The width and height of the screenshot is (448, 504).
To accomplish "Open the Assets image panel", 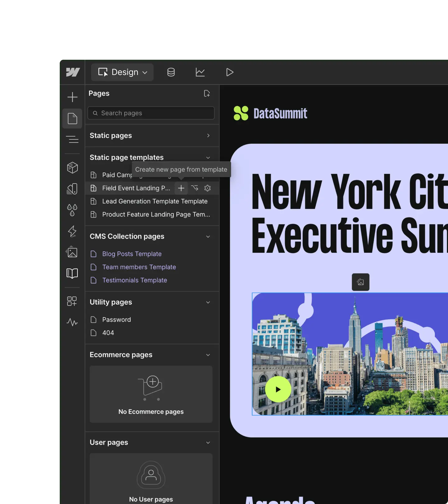I will (x=72, y=252).
